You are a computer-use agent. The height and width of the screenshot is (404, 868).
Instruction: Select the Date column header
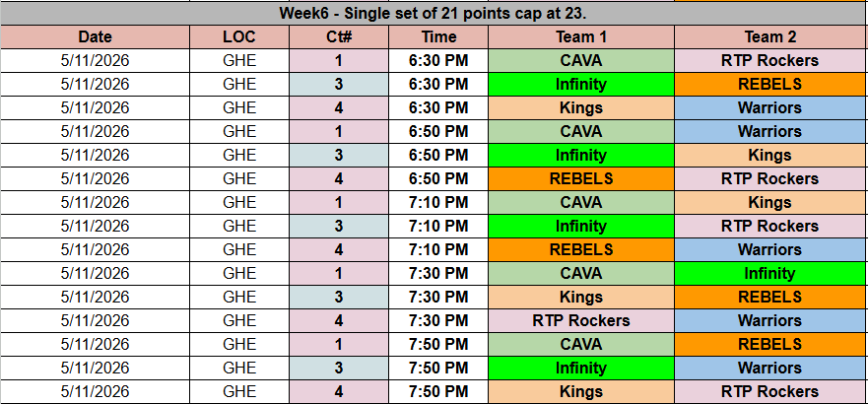[x=96, y=36]
